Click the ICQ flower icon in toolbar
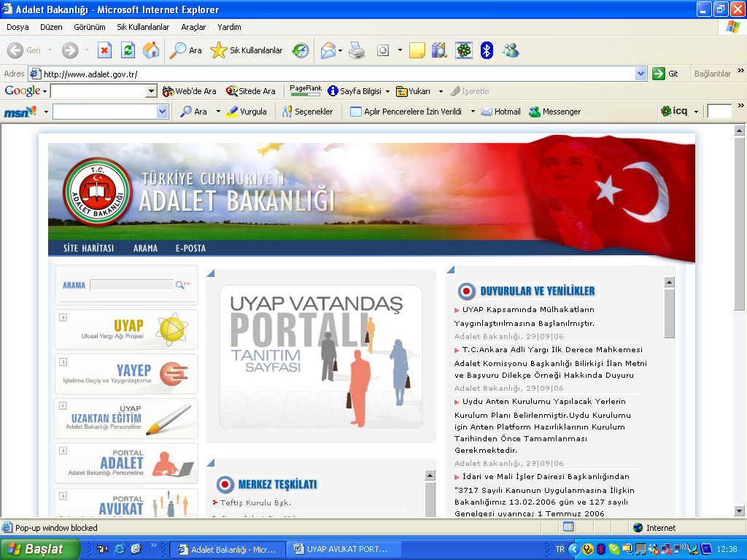 pos(463,50)
